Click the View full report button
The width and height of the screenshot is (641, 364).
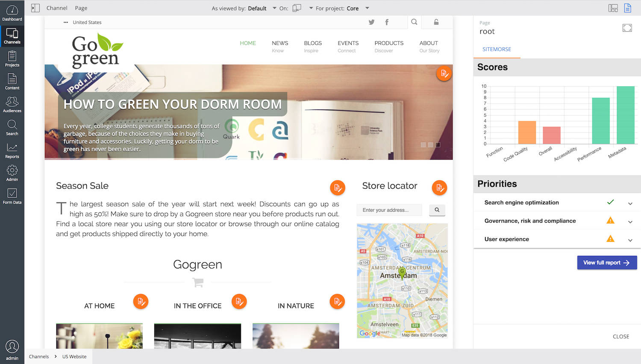coord(607,262)
